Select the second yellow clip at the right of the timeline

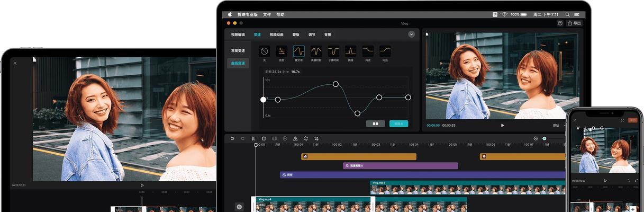(x=523, y=156)
